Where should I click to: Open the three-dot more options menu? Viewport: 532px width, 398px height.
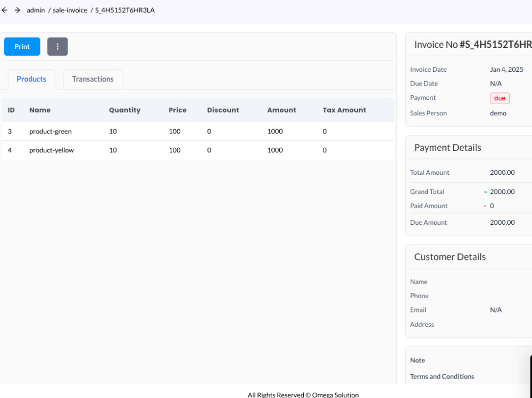(57, 46)
